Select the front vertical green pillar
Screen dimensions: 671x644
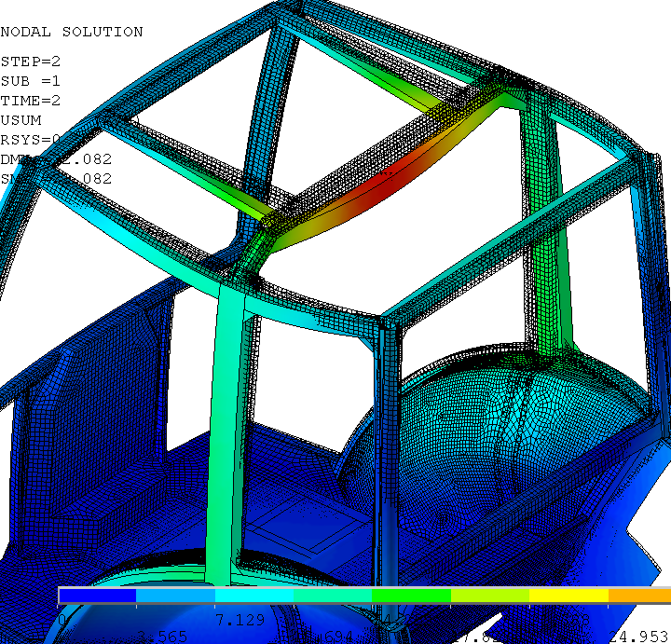pos(224,419)
